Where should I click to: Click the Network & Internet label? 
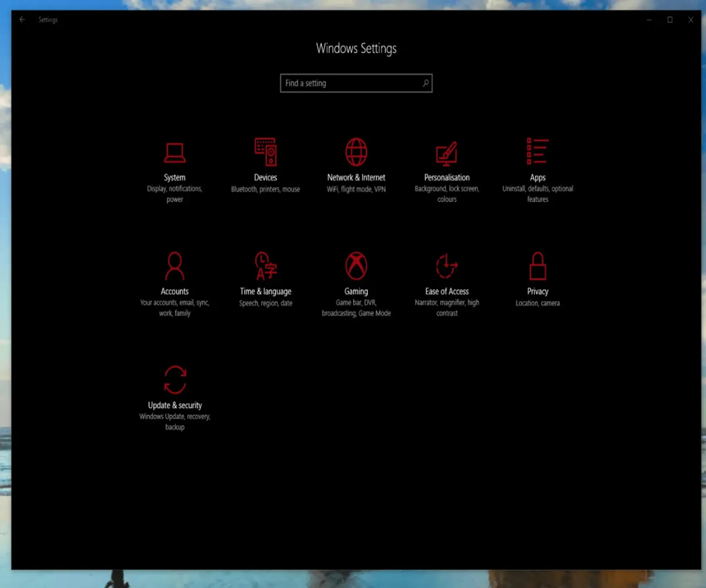coord(356,178)
